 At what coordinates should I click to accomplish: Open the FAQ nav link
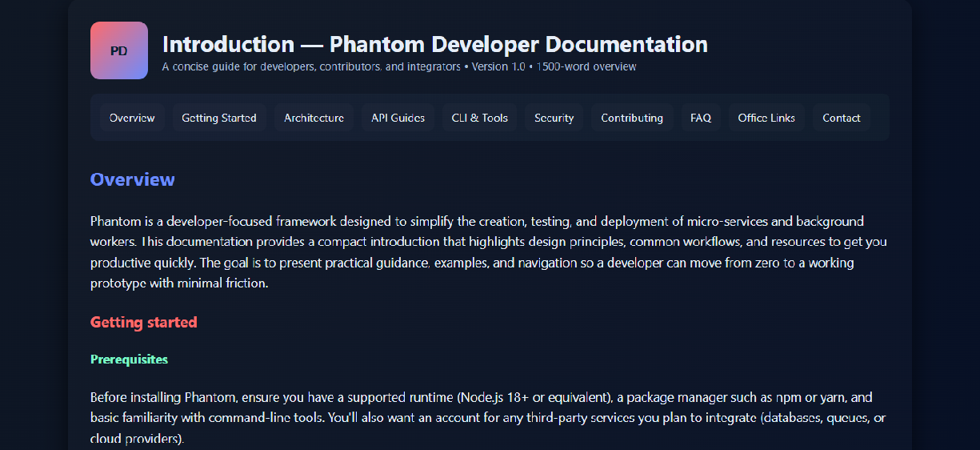point(701,118)
